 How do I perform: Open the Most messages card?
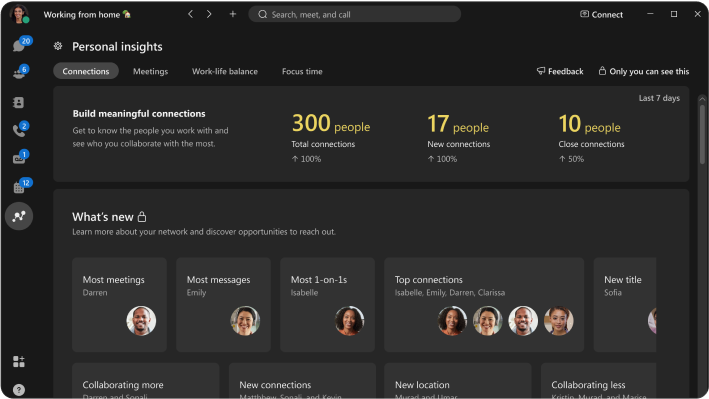click(223, 304)
